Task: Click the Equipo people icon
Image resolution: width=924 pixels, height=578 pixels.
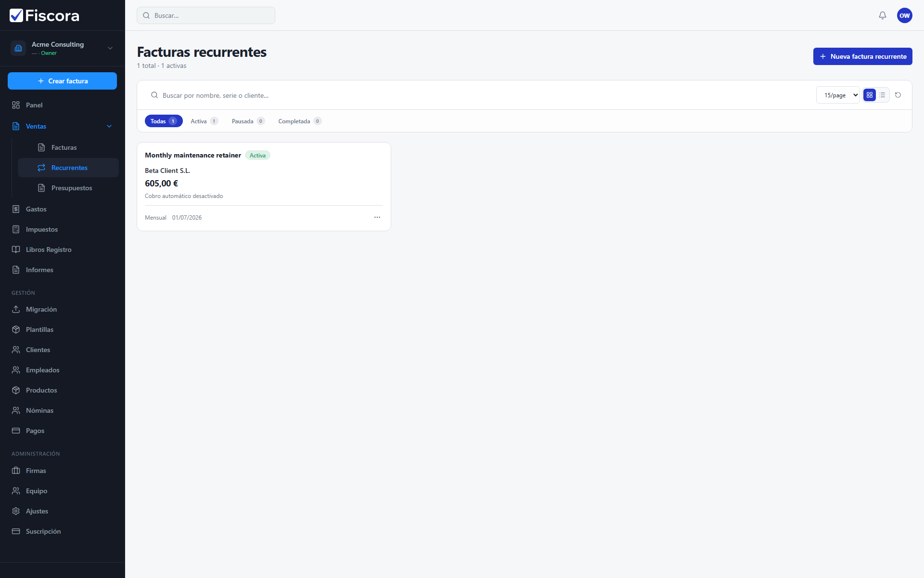Action: pyautogui.click(x=16, y=491)
